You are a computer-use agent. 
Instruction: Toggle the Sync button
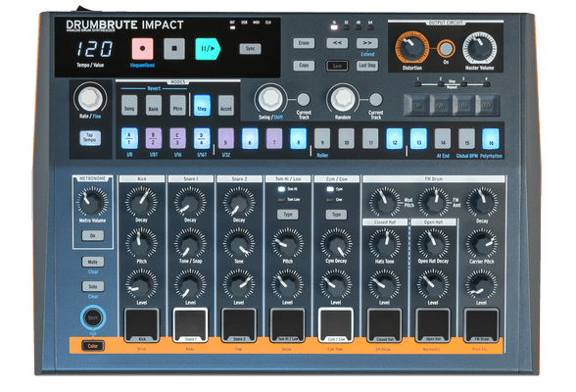coord(250,49)
